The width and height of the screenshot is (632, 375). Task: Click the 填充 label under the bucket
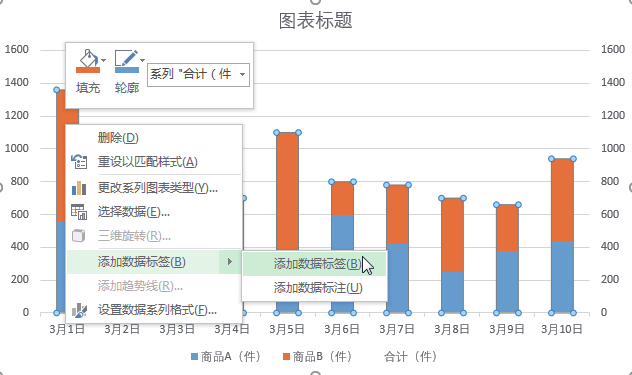(88, 88)
